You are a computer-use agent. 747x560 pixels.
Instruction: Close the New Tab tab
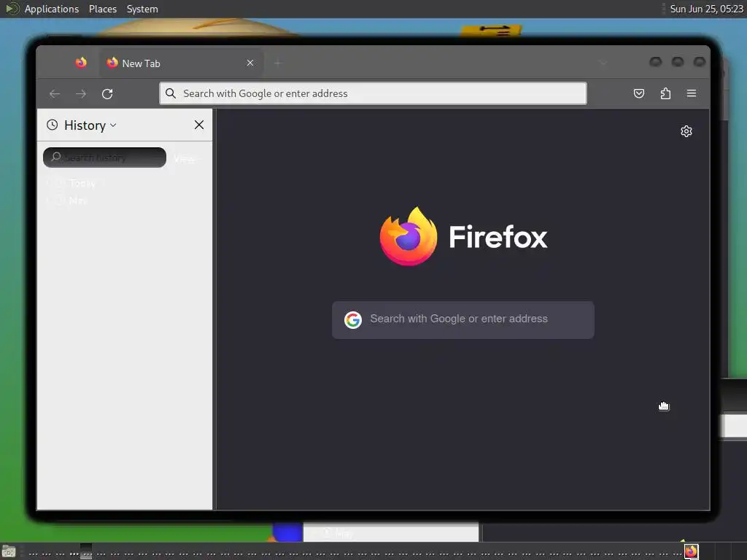pyautogui.click(x=250, y=63)
